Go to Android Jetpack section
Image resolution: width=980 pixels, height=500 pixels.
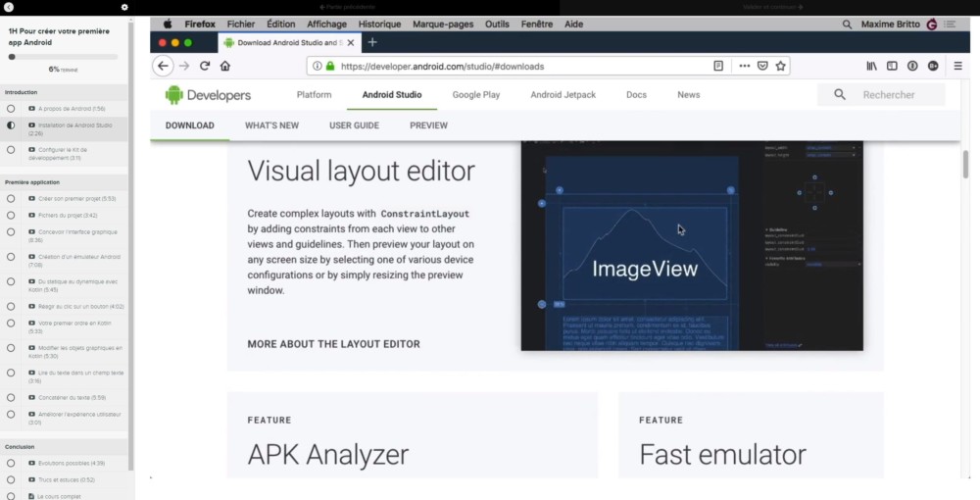563,95
